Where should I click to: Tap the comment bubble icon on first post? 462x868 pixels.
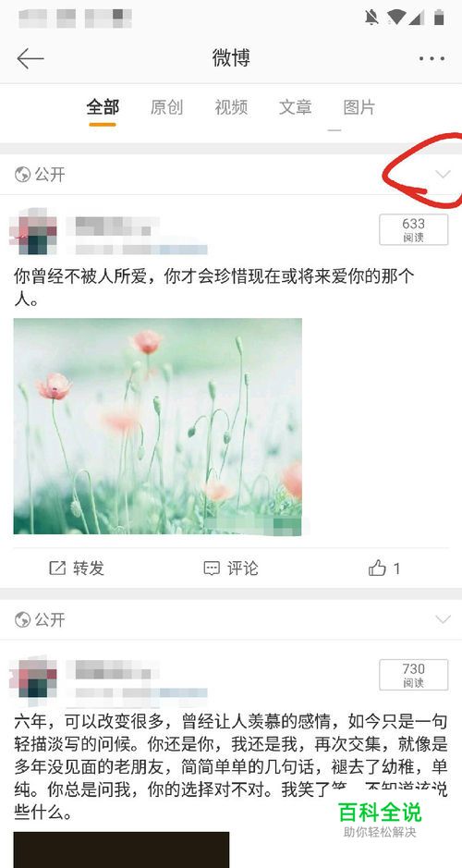point(212,568)
